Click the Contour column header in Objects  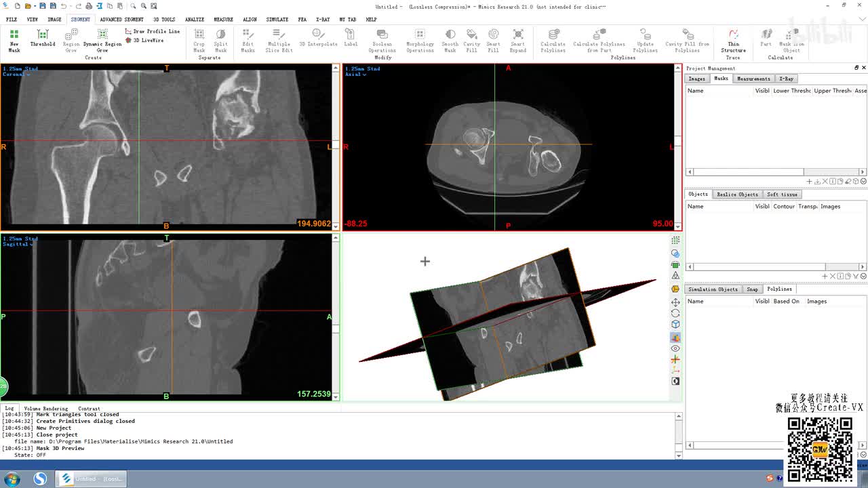coord(784,206)
